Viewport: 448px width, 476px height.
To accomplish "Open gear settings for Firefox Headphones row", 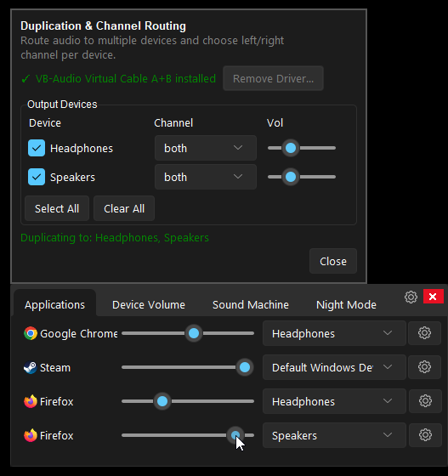I will click(x=425, y=401).
